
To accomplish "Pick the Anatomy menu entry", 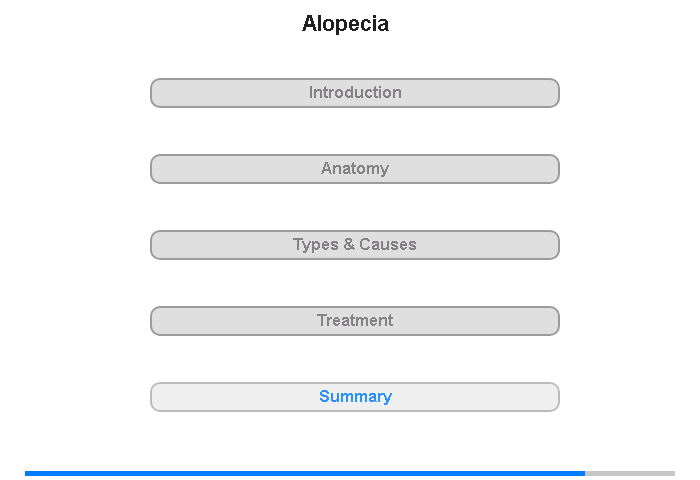I will (x=355, y=169).
